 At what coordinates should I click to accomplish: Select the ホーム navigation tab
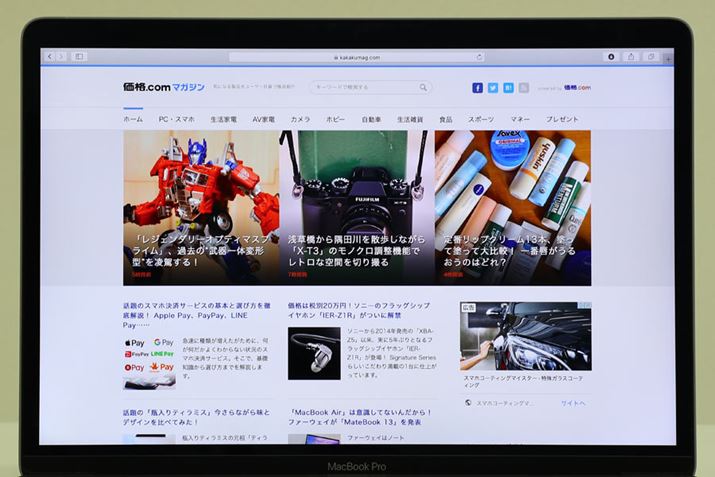(x=133, y=119)
